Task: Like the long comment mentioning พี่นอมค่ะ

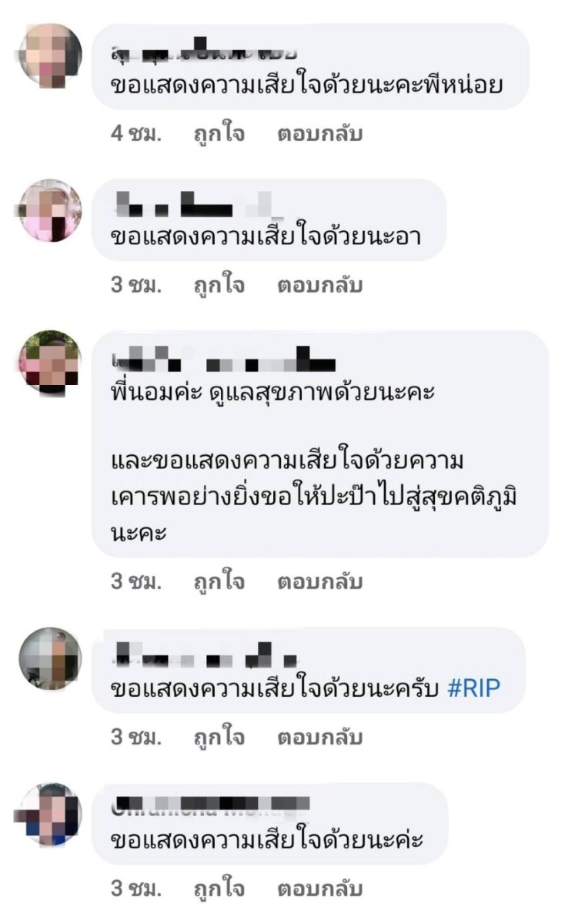Action: coord(219,582)
